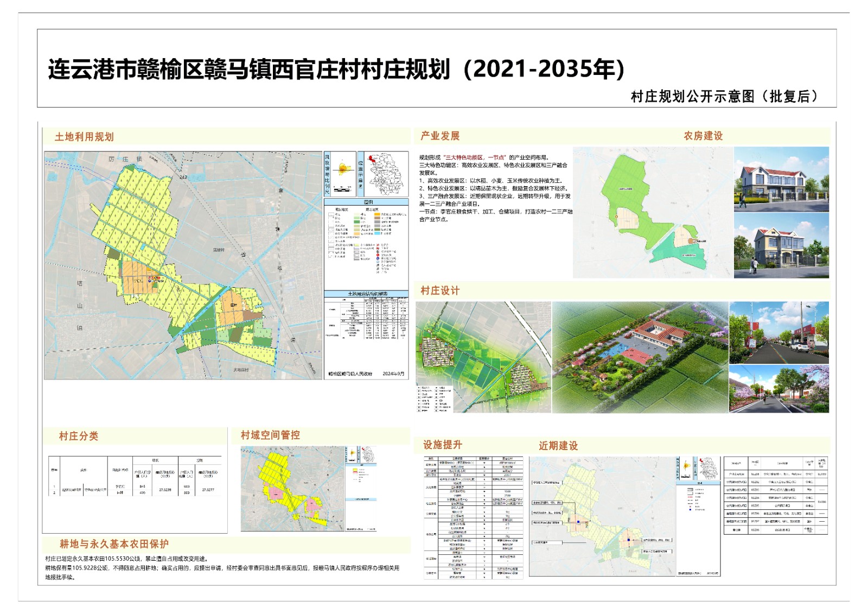Click the village classification table
This screenshot has height=614, width=868.
135,476
